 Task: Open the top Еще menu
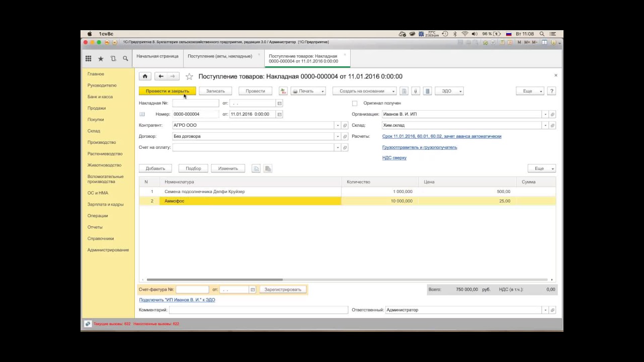tap(530, 91)
